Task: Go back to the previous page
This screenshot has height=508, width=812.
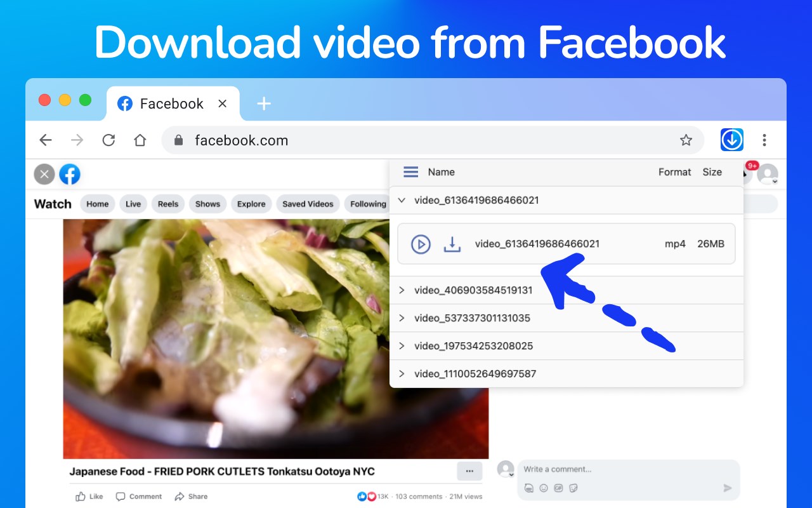Action: (46, 140)
